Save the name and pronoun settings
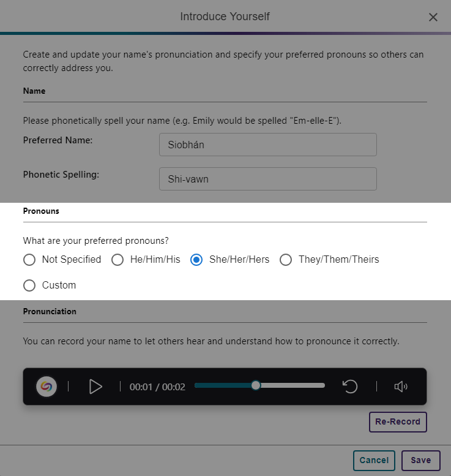 tap(420, 461)
